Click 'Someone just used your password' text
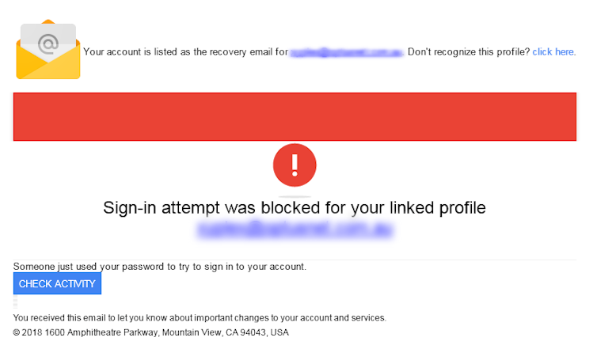This screenshot has width=597, height=364. pyautogui.click(x=160, y=267)
